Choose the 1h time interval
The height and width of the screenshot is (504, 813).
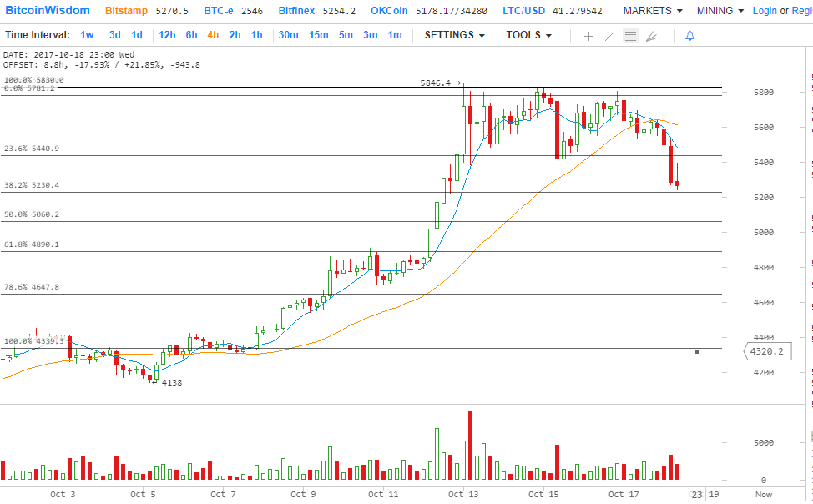tap(256, 35)
